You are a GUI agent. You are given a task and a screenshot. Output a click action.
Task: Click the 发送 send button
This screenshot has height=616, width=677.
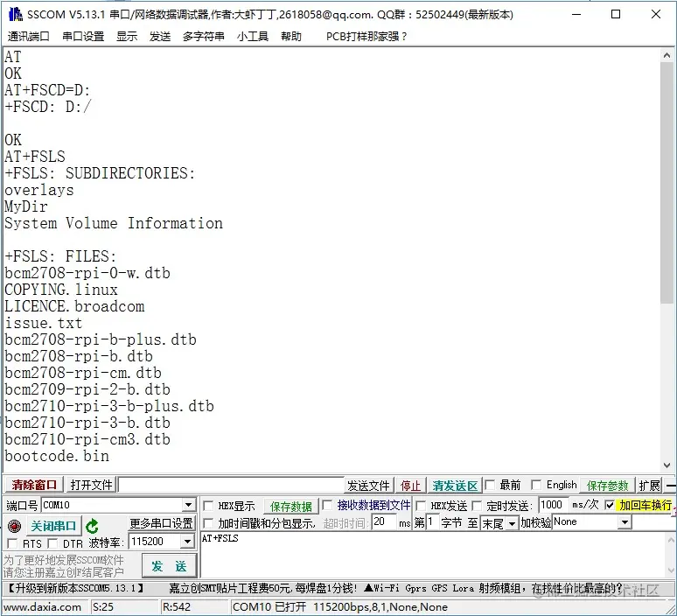click(169, 566)
